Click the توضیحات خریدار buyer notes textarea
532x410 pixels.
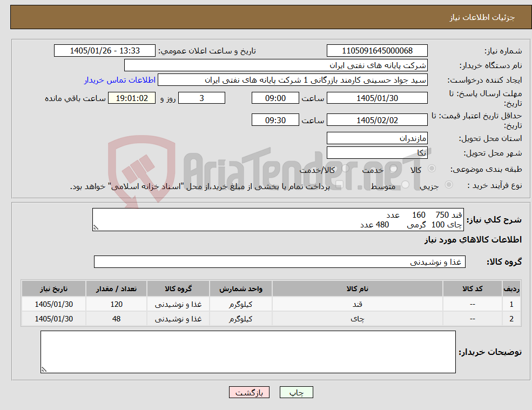click(x=248, y=352)
